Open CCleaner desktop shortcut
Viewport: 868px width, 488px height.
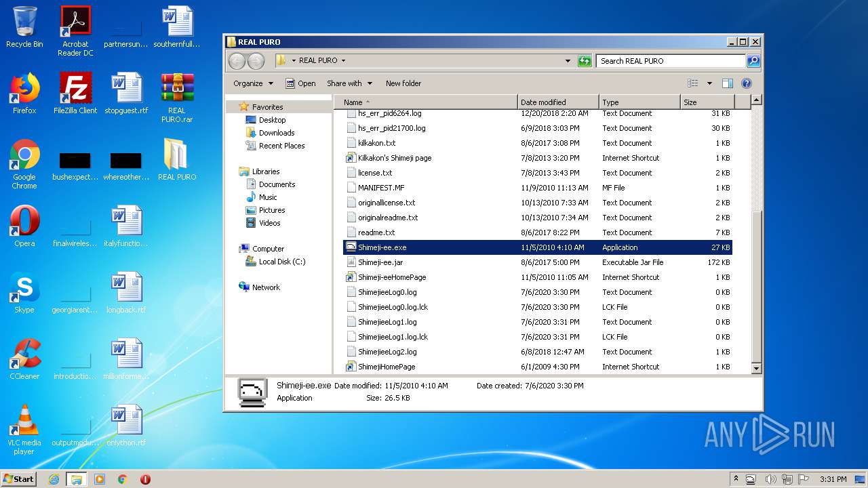[24, 359]
